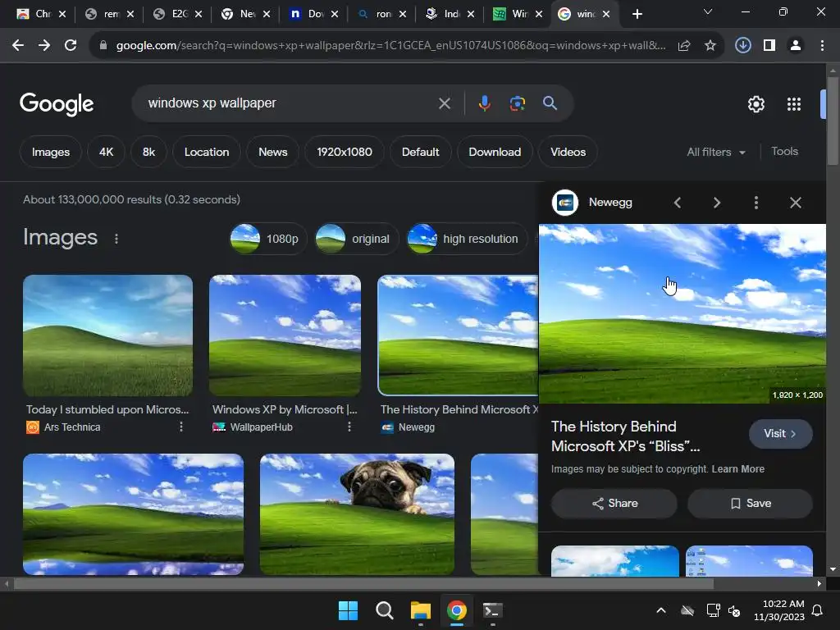Screen dimensions: 840x630
Task: Clear the search box text
Action: [x=445, y=103]
